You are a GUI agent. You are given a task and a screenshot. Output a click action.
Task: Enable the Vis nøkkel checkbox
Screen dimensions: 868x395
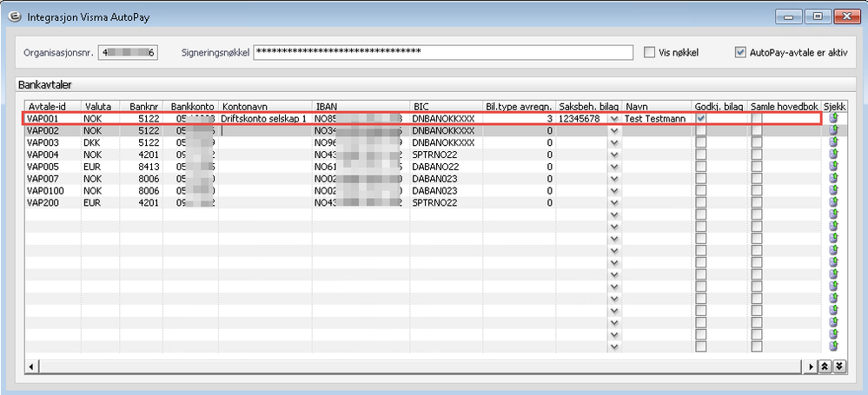(x=649, y=53)
